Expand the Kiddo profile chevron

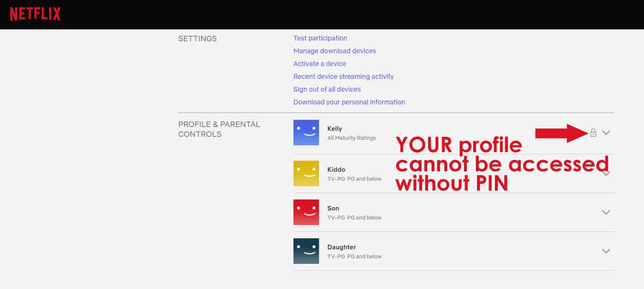coord(606,173)
